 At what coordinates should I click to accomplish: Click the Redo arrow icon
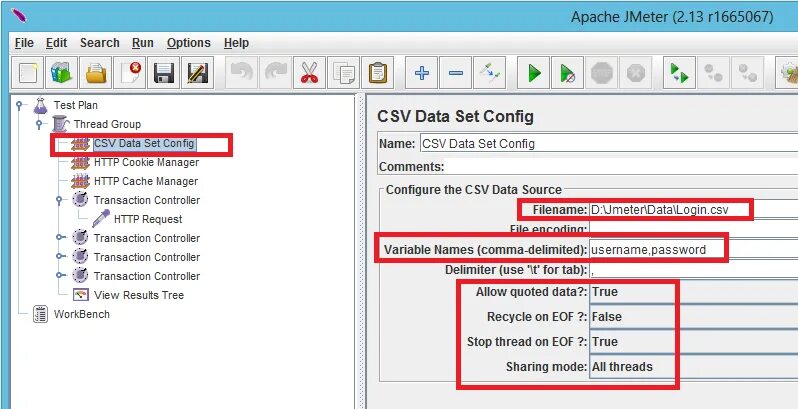click(275, 73)
